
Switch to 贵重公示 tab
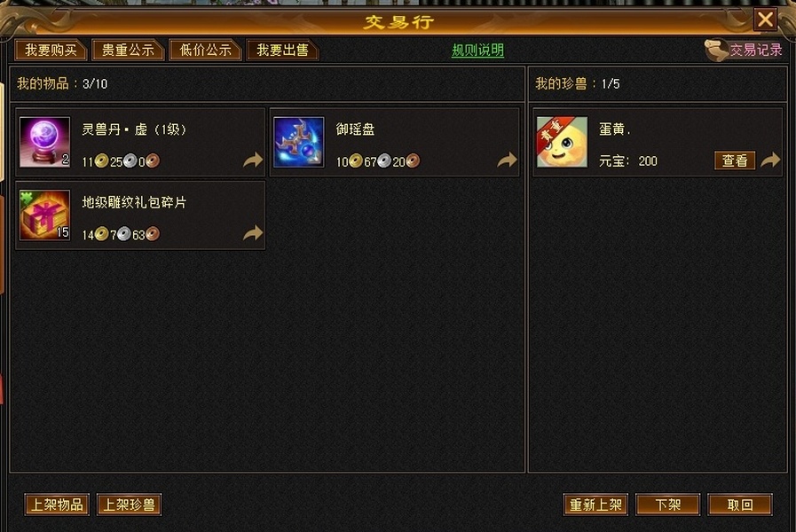pos(128,51)
